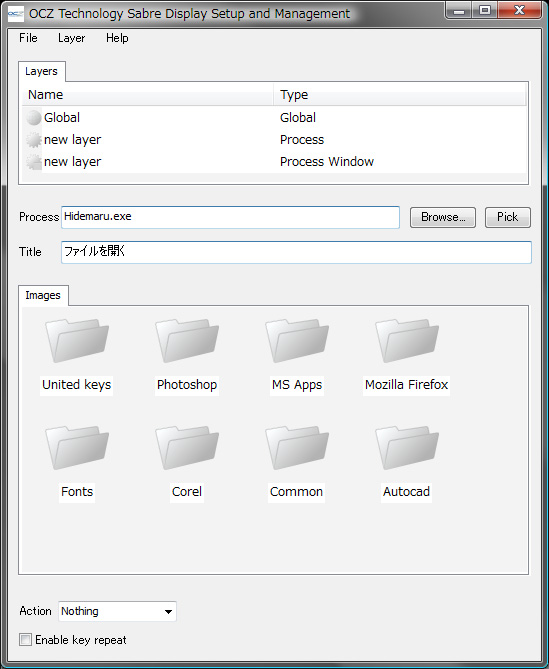Select the Common folder icon
The width and height of the screenshot is (549, 669).
coord(297,447)
